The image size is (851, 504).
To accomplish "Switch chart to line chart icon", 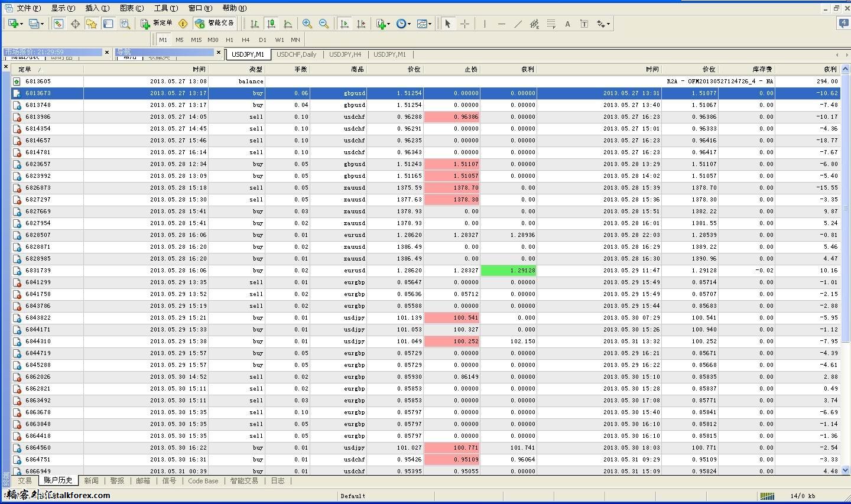I will click(x=288, y=24).
